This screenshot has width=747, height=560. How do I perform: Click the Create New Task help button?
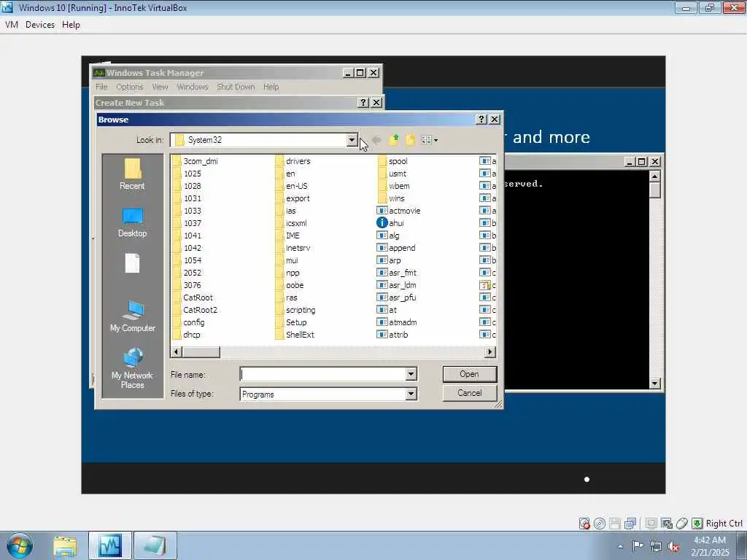point(363,102)
